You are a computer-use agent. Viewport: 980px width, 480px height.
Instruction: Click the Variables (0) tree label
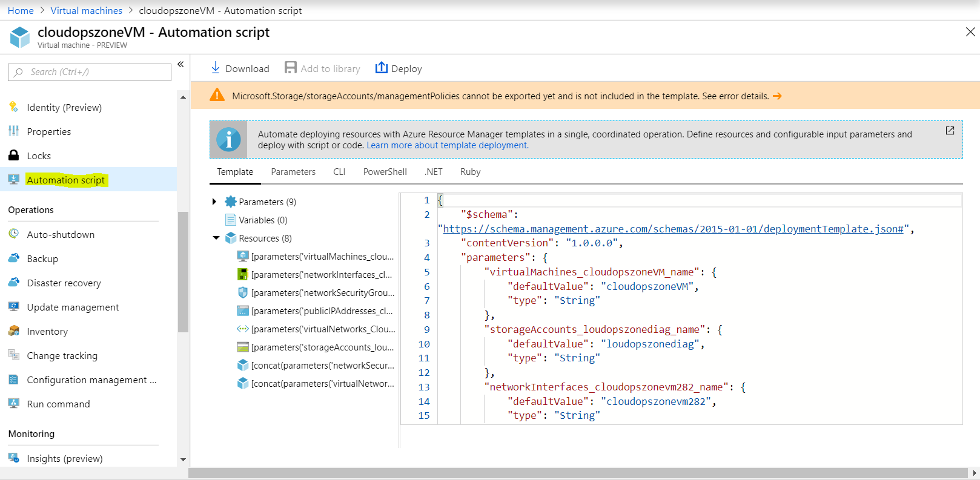pos(263,220)
